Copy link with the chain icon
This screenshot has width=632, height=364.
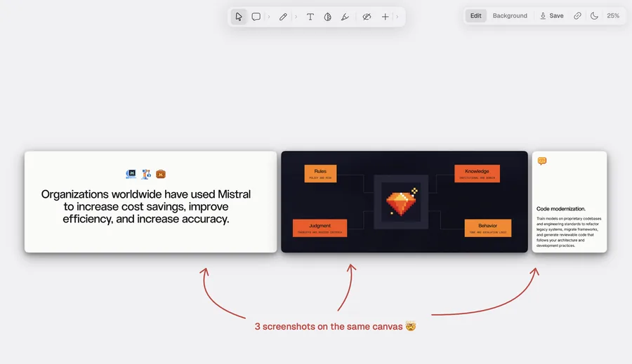point(577,15)
